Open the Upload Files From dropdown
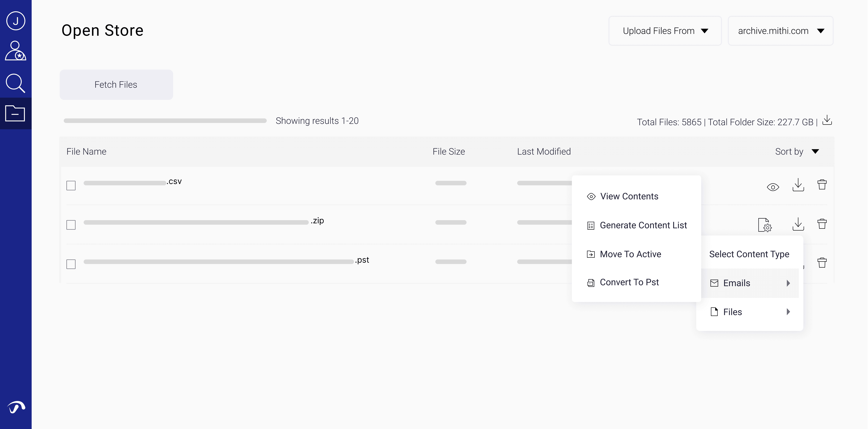 pyautogui.click(x=665, y=31)
